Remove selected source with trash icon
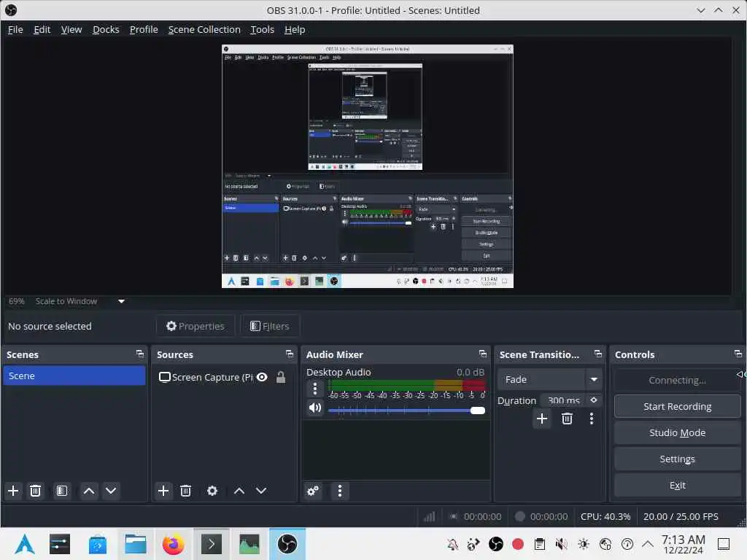The image size is (747, 560). [186, 491]
